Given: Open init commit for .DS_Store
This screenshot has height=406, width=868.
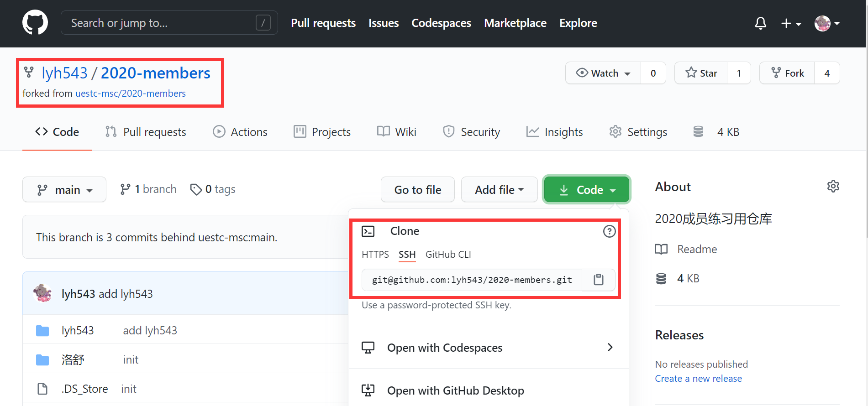Looking at the screenshot, I should click(129, 389).
